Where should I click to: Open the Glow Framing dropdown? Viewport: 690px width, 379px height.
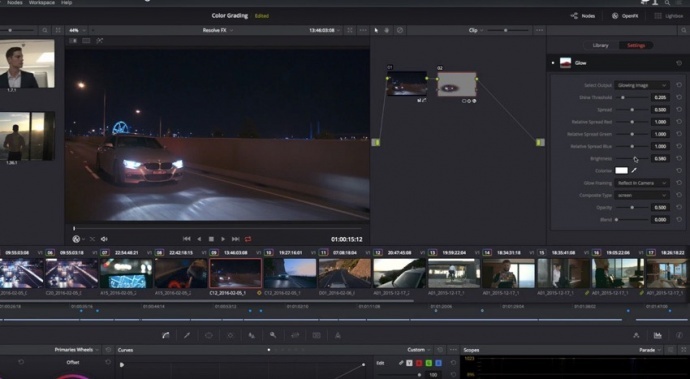(642, 183)
